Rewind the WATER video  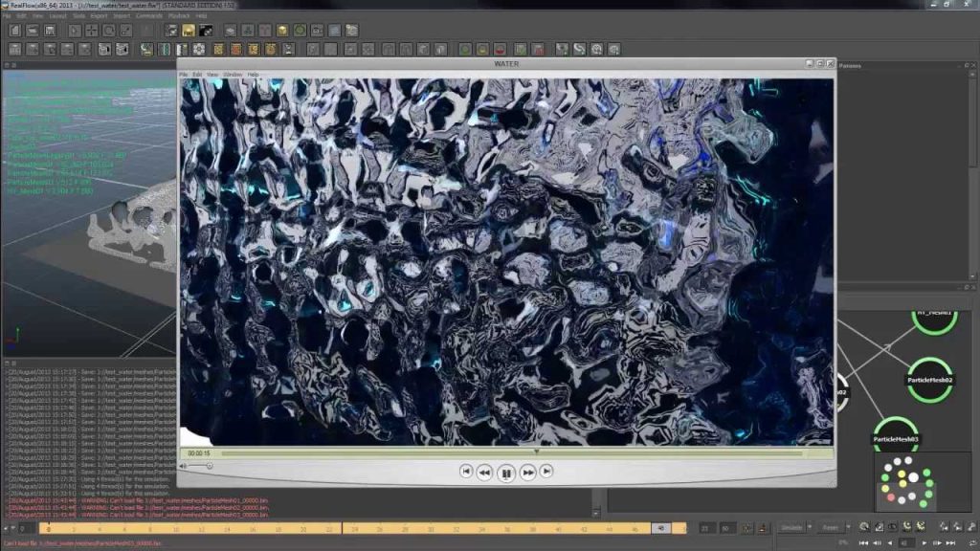[x=484, y=473]
